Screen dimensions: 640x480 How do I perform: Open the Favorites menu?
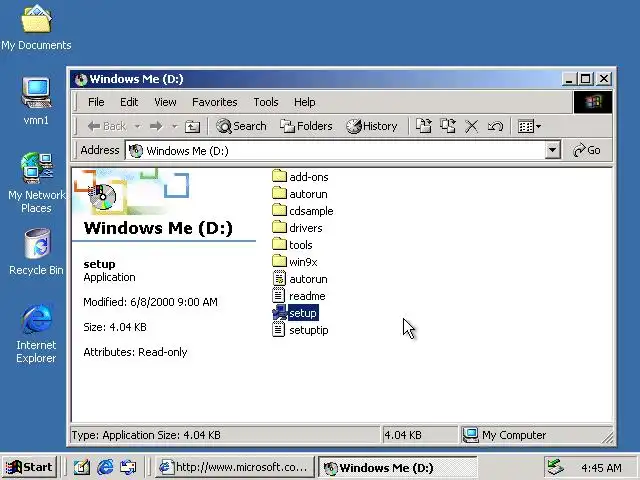point(214,102)
